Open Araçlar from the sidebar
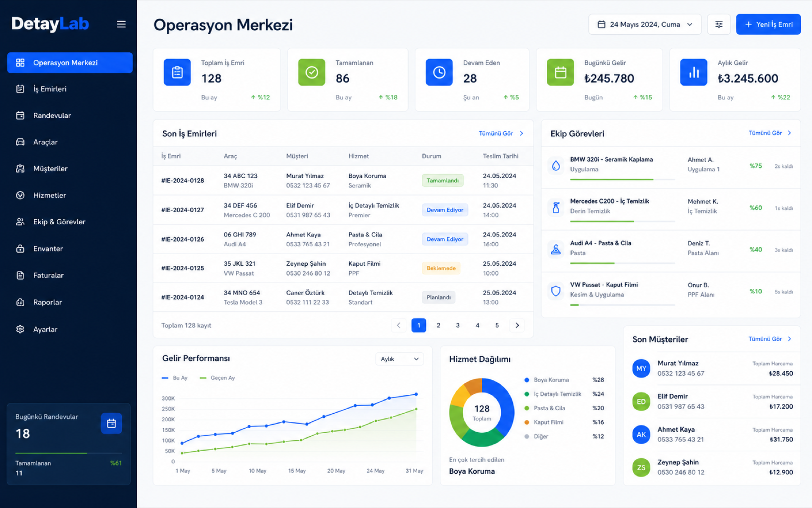812x508 pixels. click(70, 142)
